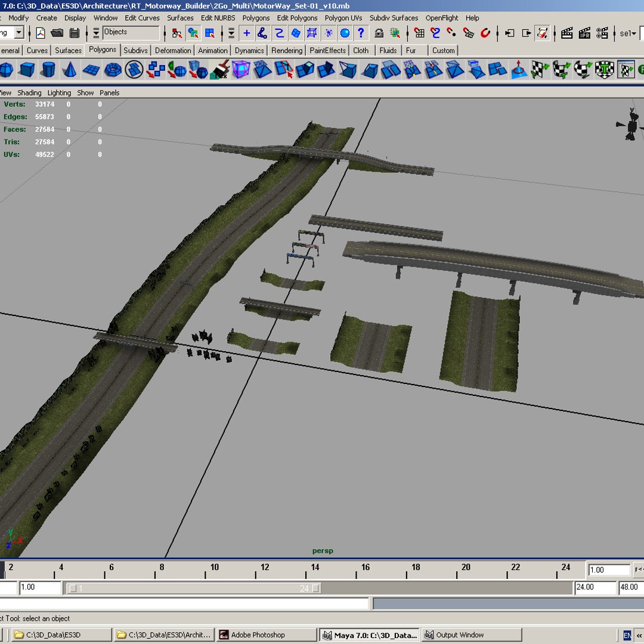Image resolution: width=644 pixels, height=644 pixels.
Task: Toggle Snap to Points magnet
Action: [x=451, y=33]
